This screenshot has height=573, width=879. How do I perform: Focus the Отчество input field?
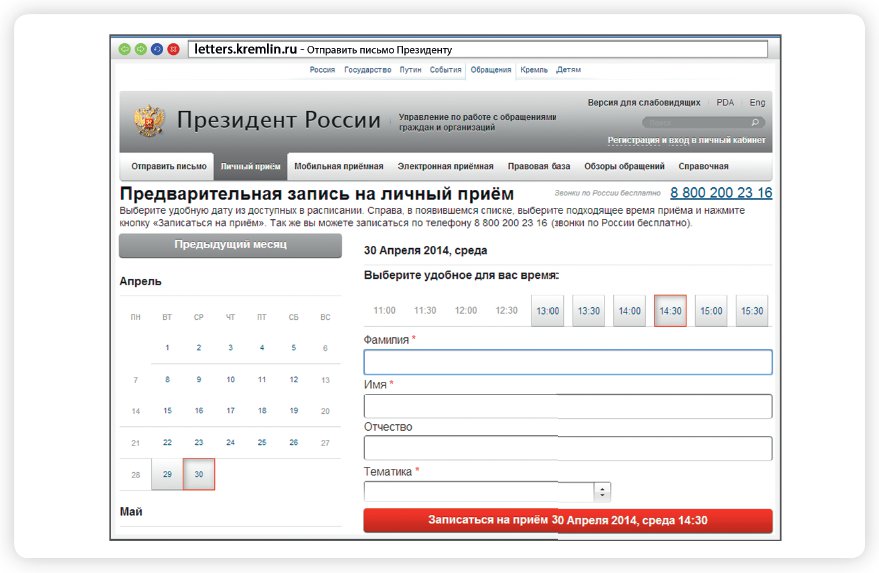568,448
